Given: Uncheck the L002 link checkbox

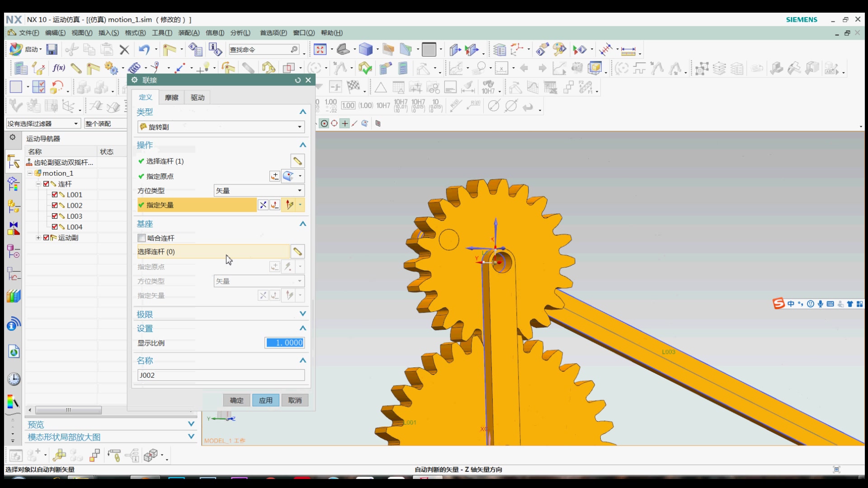Looking at the screenshot, I should 55,206.
